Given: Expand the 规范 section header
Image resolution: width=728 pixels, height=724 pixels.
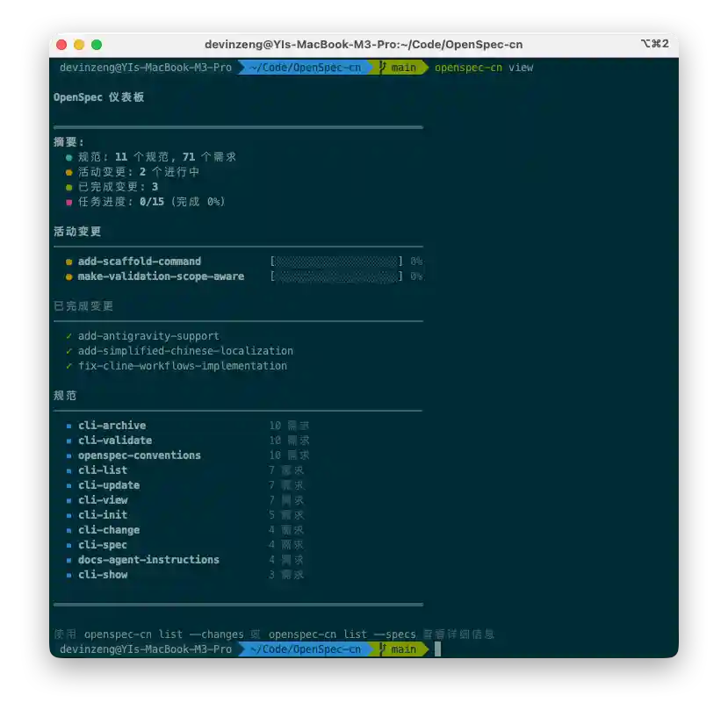Looking at the screenshot, I should pyautogui.click(x=65, y=395).
